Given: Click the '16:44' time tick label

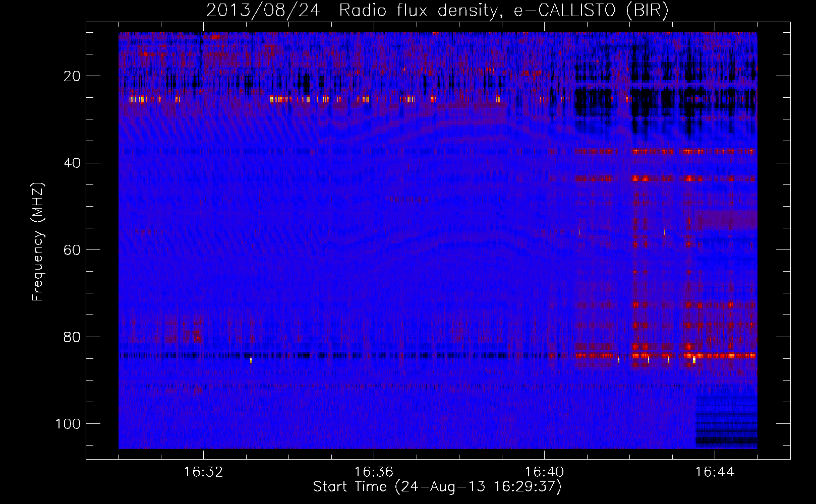Looking at the screenshot, I should tap(715, 472).
